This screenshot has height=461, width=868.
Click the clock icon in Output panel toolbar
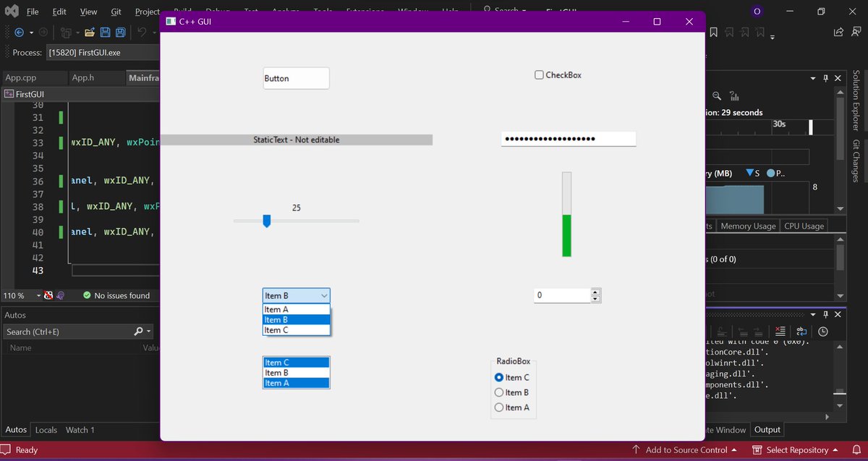point(823,331)
